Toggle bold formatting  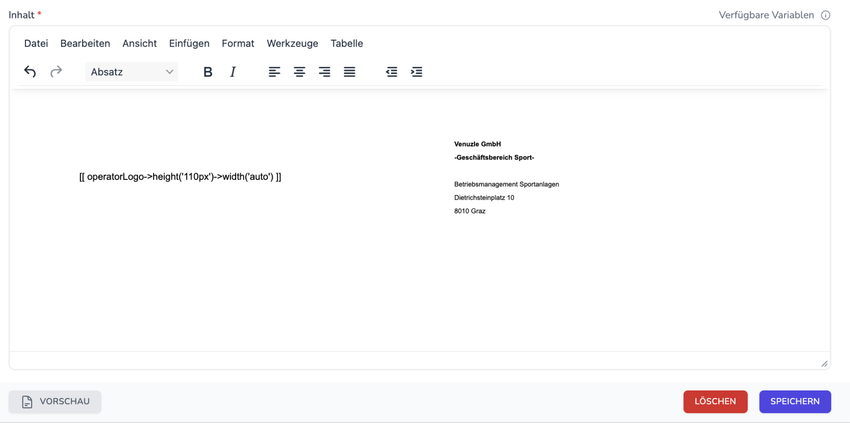point(208,72)
